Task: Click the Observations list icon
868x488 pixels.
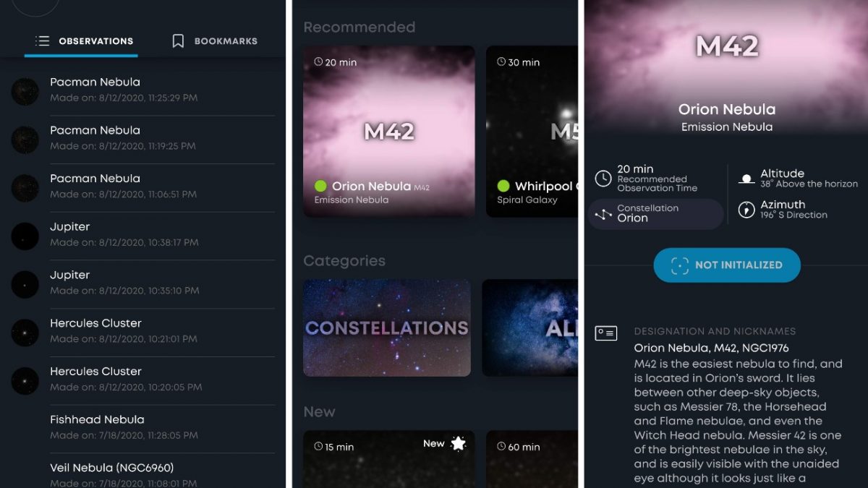Action: click(x=43, y=41)
